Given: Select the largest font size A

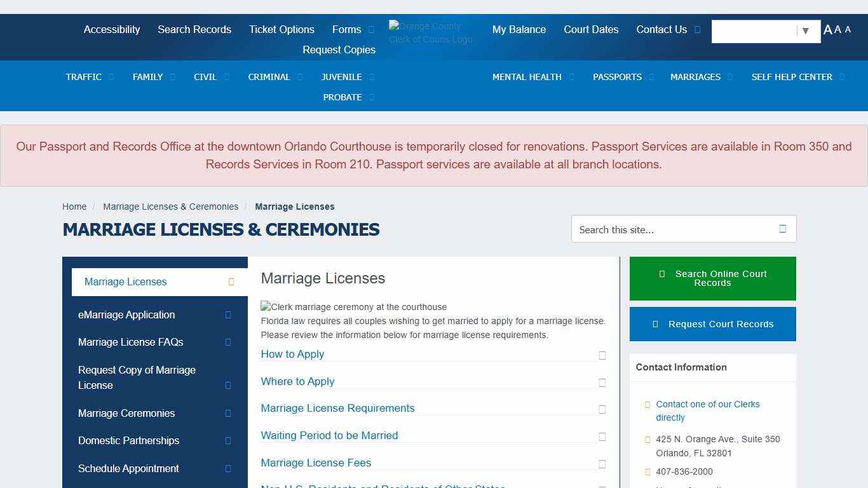Looking at the screenshot, I should coord(827,30).
